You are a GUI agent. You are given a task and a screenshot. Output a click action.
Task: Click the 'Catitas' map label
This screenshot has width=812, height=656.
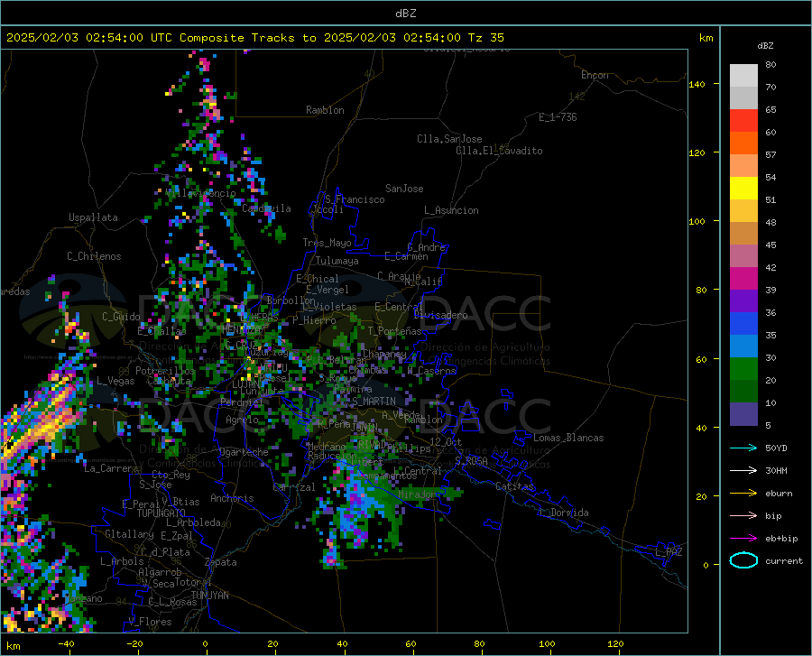point(514,486)
